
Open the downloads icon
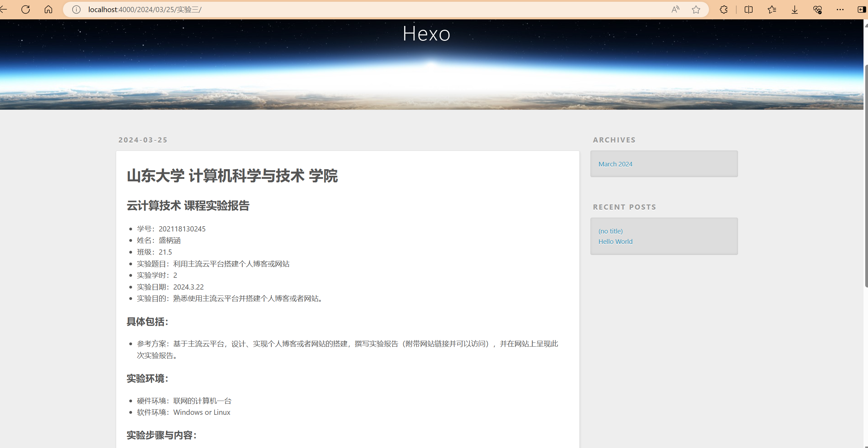click(794, 9)
